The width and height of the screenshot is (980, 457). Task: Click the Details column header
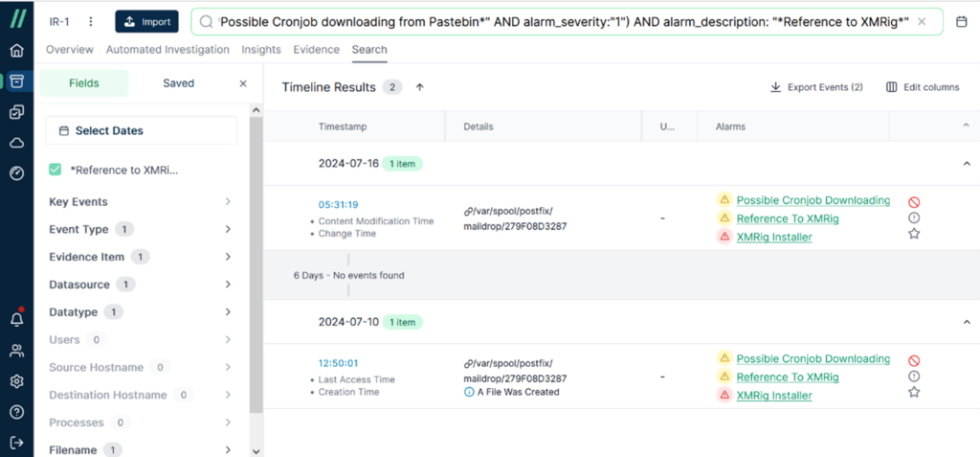pyautogui.click(x=479, y=126)
